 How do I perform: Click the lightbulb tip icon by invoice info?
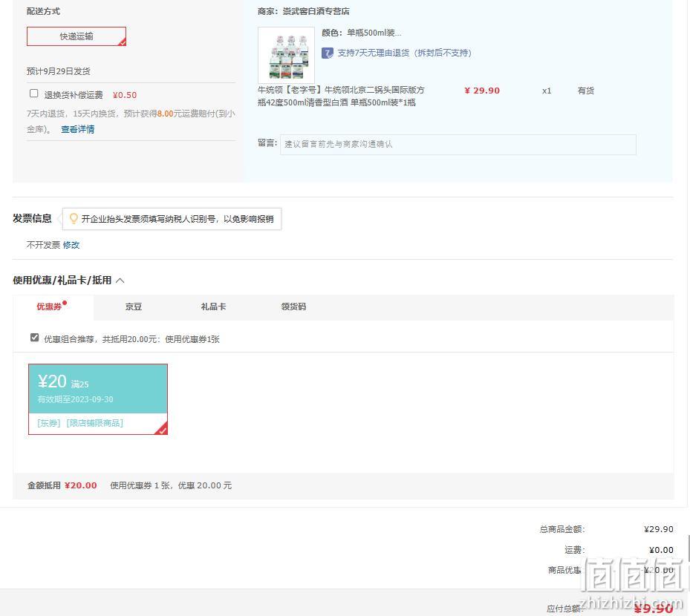(74, 218)
